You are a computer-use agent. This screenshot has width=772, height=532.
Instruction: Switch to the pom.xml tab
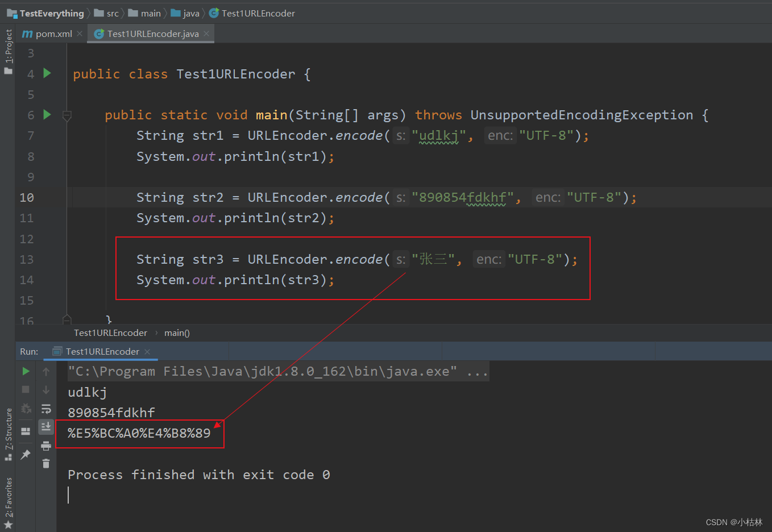click(52, 33)
